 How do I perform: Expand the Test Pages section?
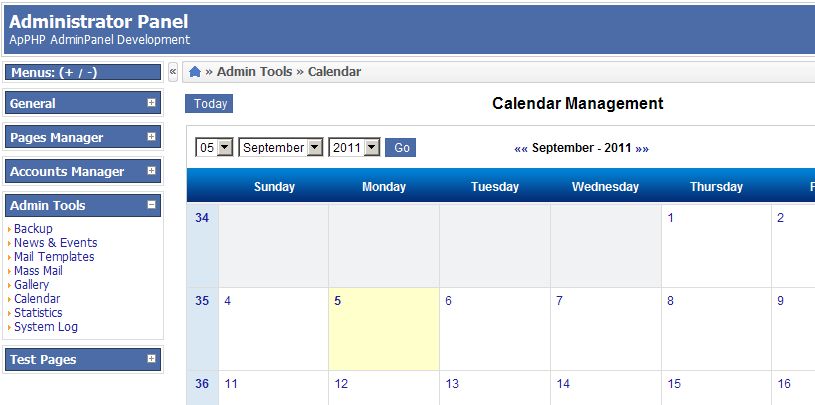coord(151,359)
